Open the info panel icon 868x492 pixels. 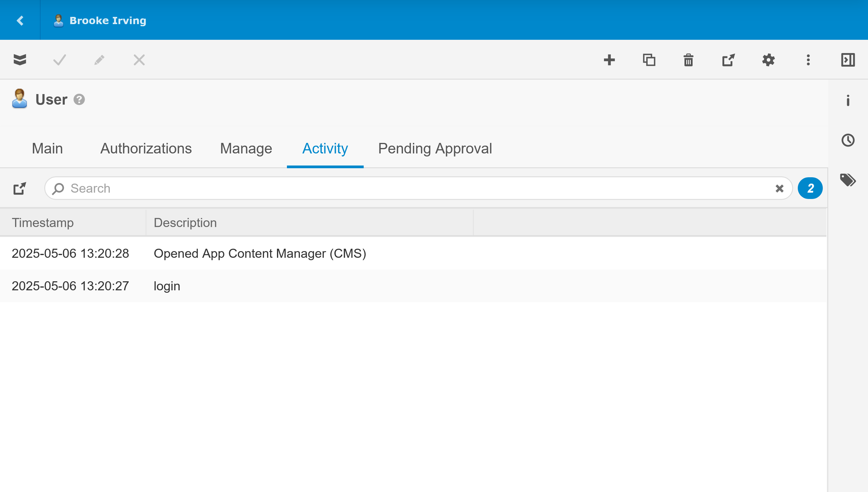tap(848, 100)
